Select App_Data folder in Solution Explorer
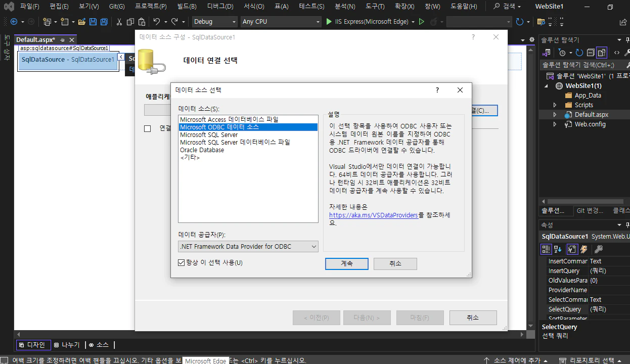This screenshot has width=630, height=364. [588, 96]
